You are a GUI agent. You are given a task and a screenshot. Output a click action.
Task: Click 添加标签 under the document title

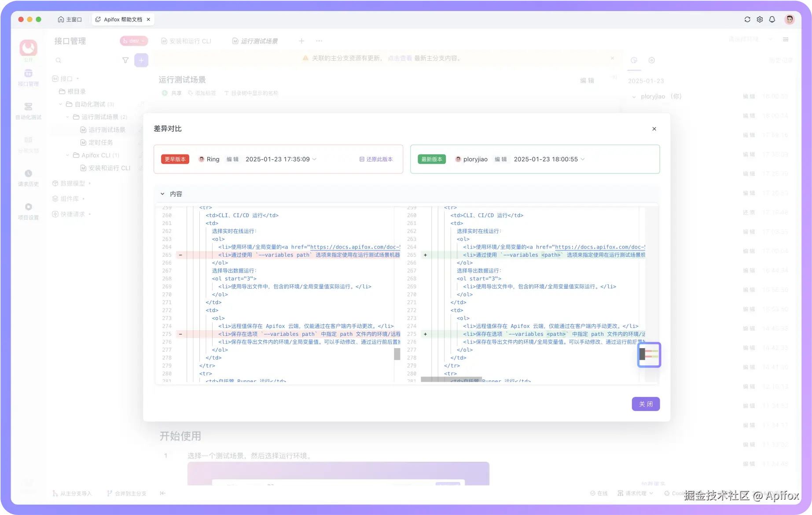click(x=202, y=93)
